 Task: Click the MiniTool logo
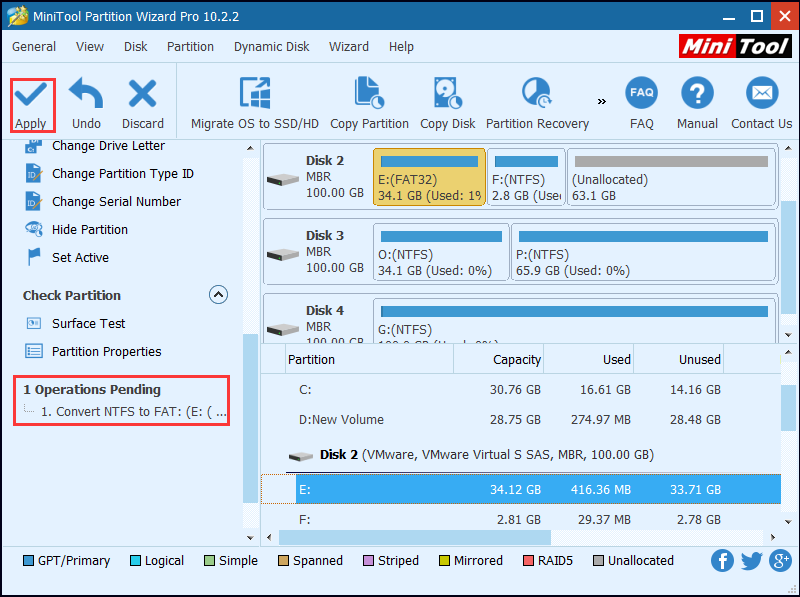tap(735, 46)
